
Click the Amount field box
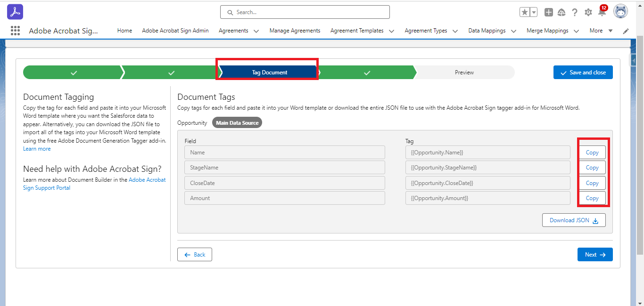285,198
